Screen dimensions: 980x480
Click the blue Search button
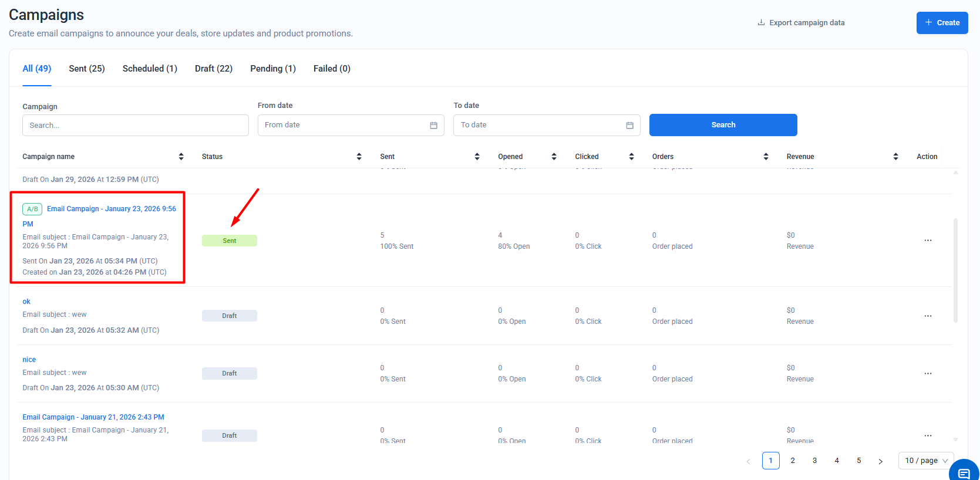pos(723,125)
